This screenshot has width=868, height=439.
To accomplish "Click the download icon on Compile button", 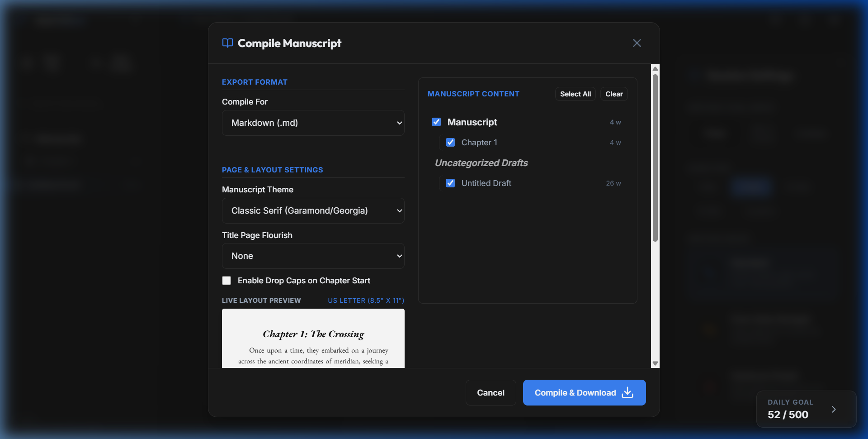I will pos(627,392).
